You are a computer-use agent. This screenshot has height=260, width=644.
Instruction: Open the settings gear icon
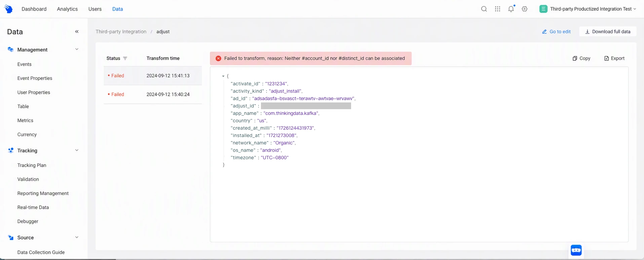(x=525, y=9)
